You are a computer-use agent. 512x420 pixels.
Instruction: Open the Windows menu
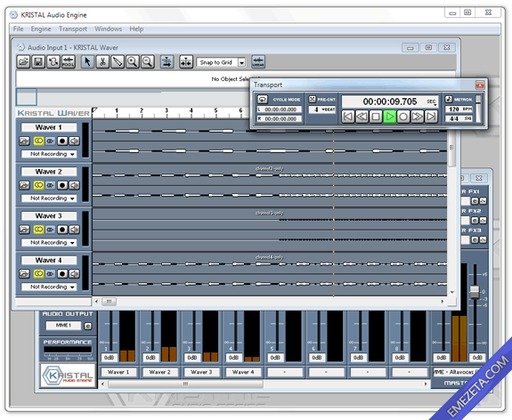tap(108, 28)
